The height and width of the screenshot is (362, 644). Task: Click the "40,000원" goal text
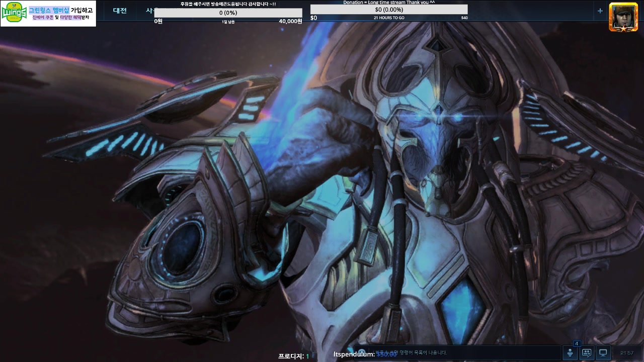(x=290, y=21)
